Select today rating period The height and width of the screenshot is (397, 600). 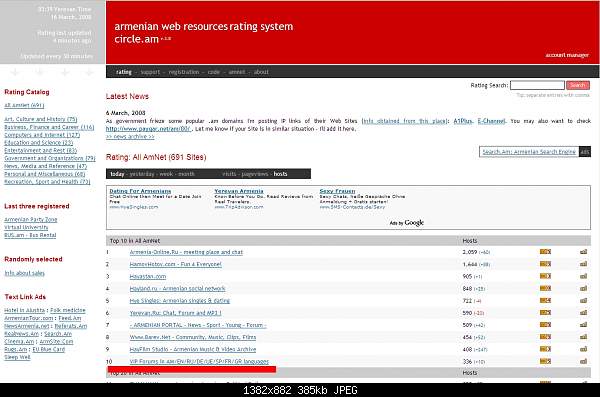[x=117, y=174]
